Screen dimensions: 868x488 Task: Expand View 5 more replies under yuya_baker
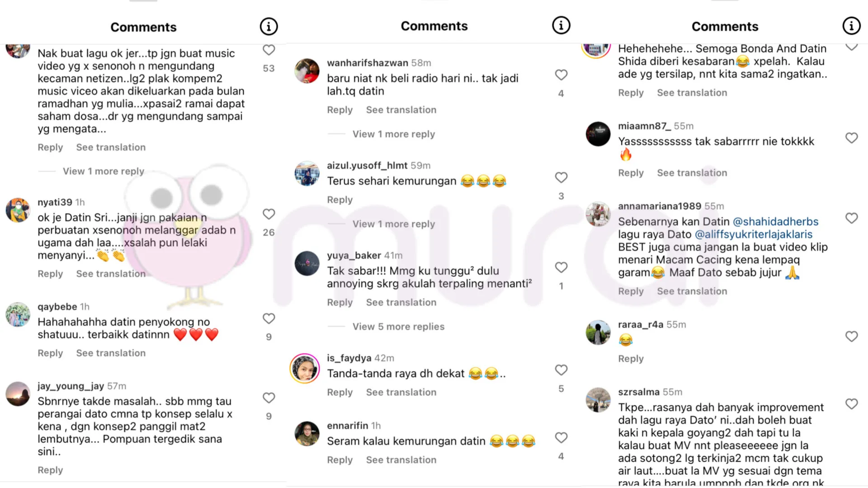pos(398,327)
